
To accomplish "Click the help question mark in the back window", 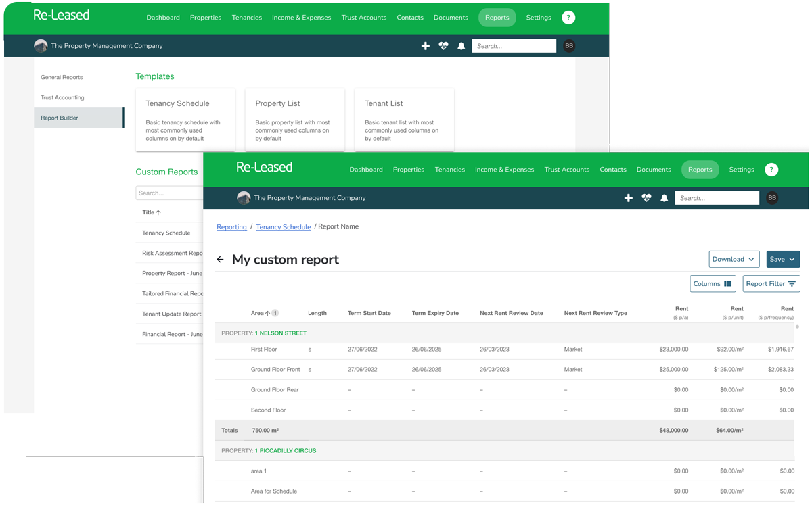I will pyautogui.click(x=568, y=18).
